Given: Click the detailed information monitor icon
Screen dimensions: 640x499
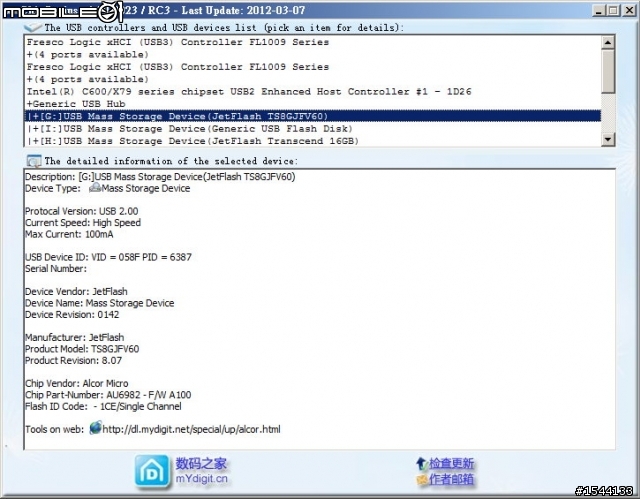Looking at the screenshot, I should (33, 161).
